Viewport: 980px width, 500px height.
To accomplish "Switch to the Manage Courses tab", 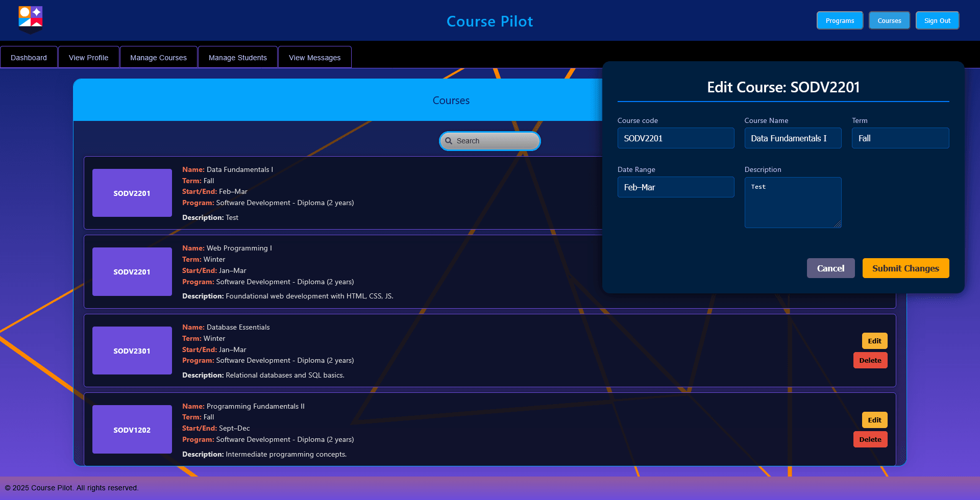I will (158, 57).
